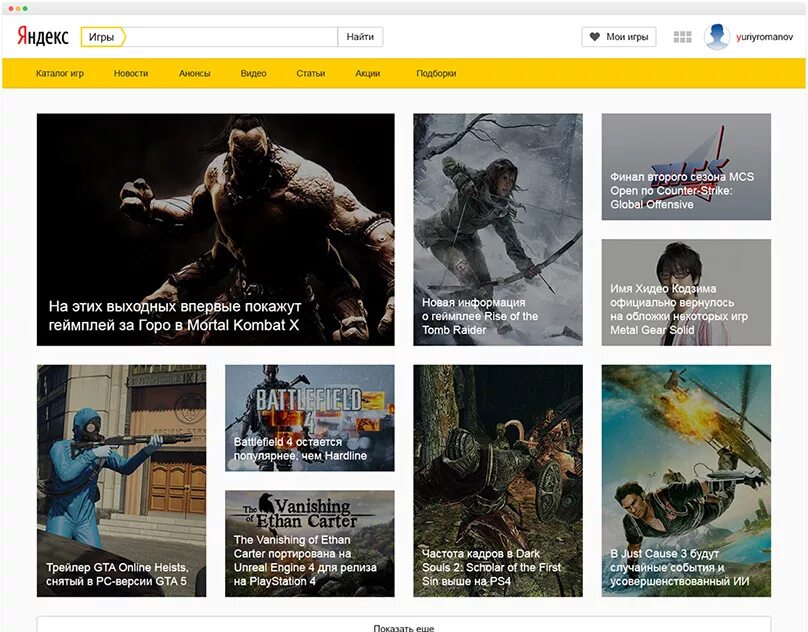Open the MCS Open Counter-Strike final card
This screenshot has height=632, width=808.
pyautogui.click(x=686, y=167)
